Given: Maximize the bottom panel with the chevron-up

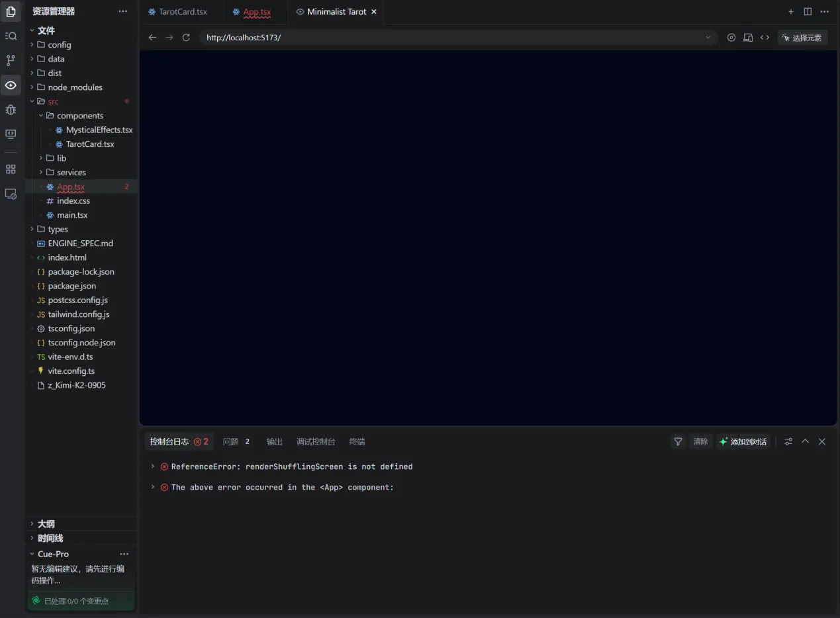Looking at the screenshot, I should [805, 441].
